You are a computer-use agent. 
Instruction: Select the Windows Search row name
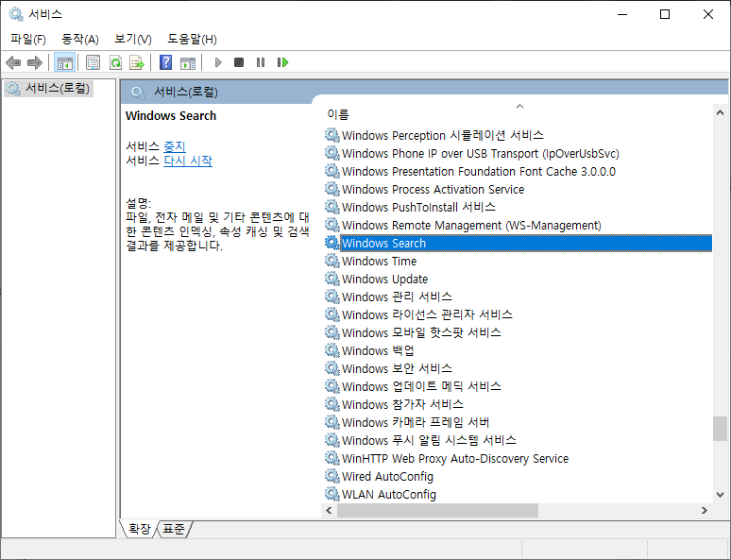[x=383, y=243]
